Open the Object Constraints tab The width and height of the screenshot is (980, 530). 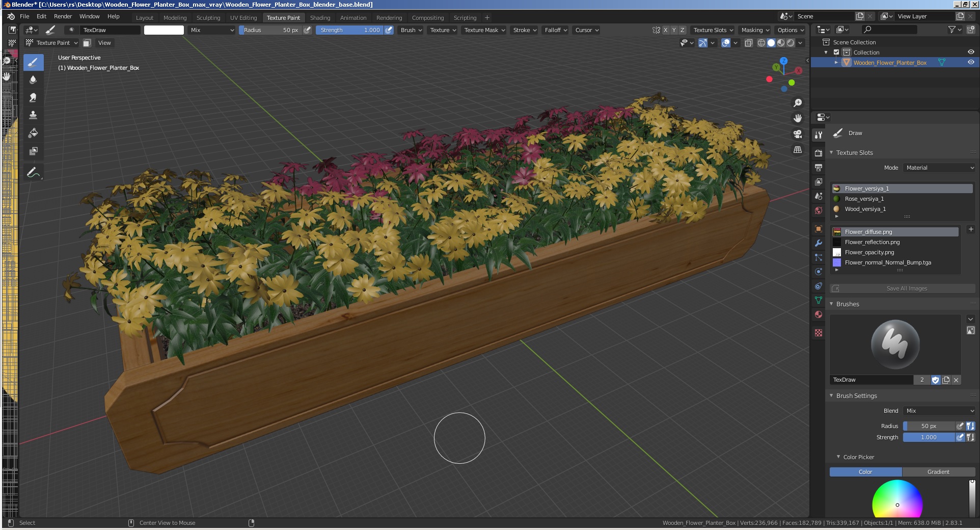pyautogui.click(x=819, y=286)
